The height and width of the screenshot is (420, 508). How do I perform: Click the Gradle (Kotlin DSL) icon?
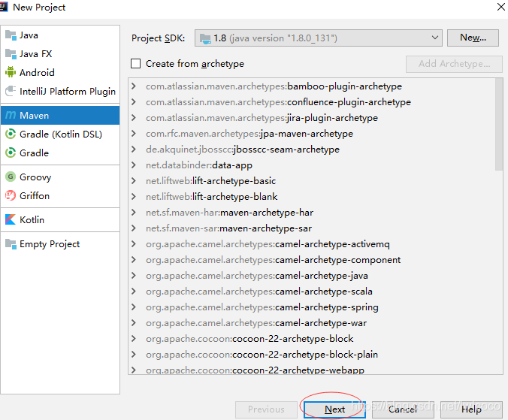click(x=11, y=134)
